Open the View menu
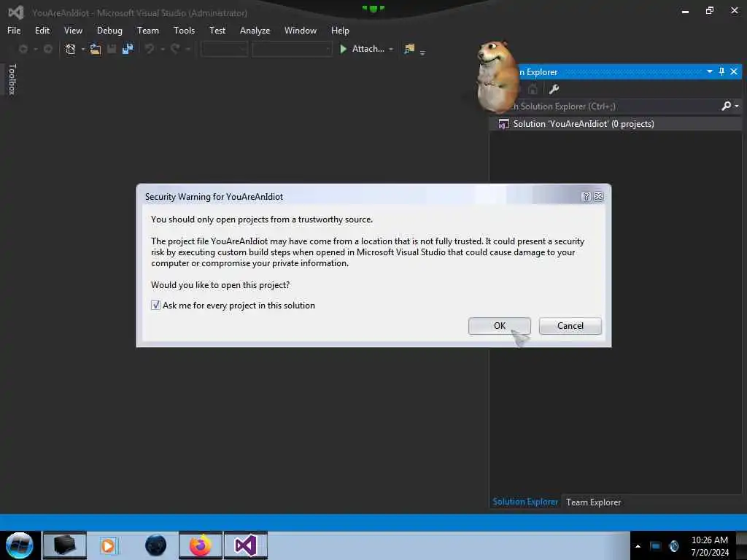The width and height of the screenshot is (747, 560). [73, 31]
